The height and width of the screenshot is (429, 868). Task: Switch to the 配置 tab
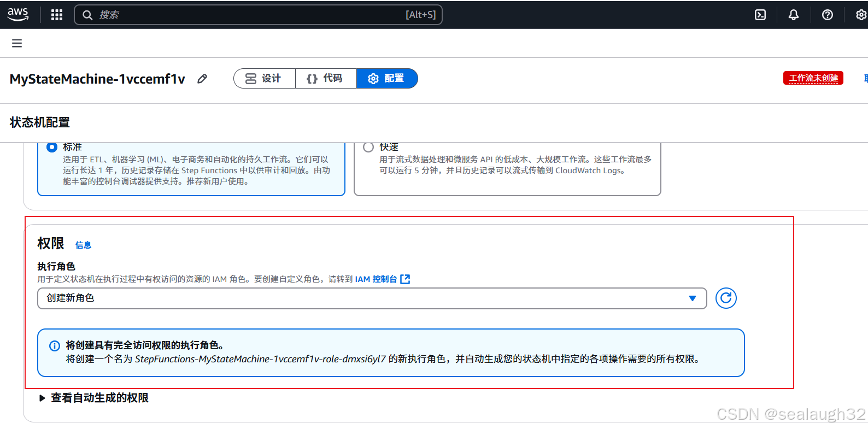[x=387, y=78]
